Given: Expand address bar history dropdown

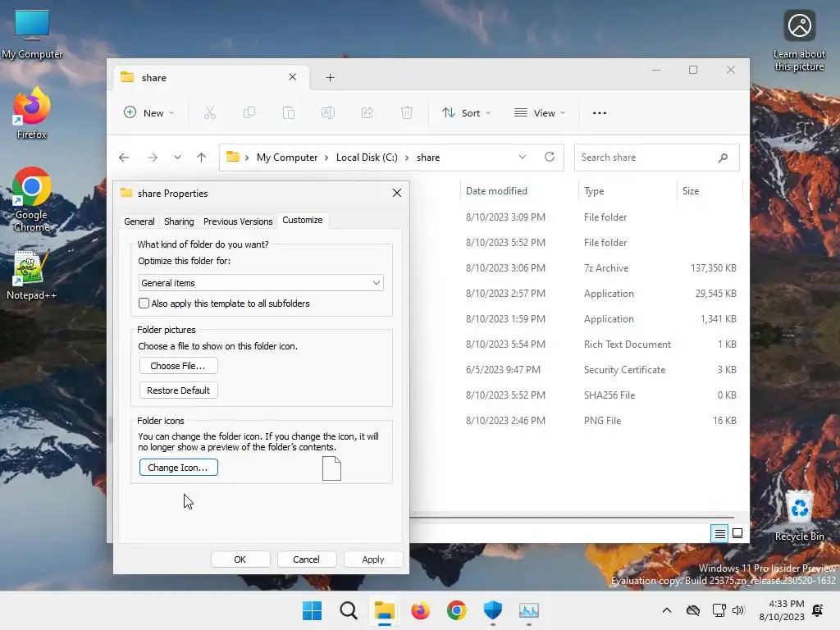Looking at the screenshot, I should [x=523, y=157].
